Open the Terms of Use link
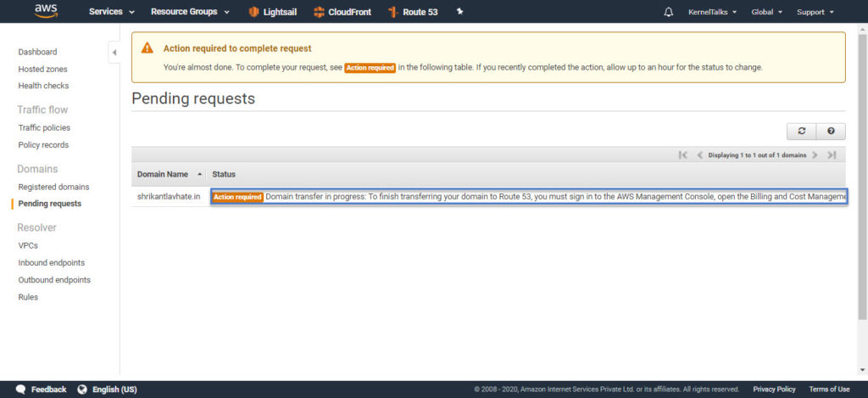 click(829, 390)
